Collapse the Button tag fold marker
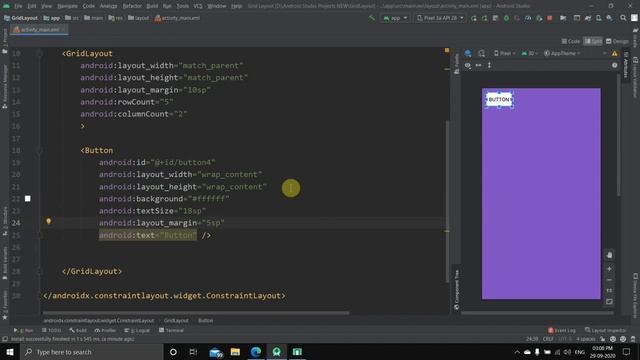Viewport: 640px width, 360px height. click(x=40, y=151)
